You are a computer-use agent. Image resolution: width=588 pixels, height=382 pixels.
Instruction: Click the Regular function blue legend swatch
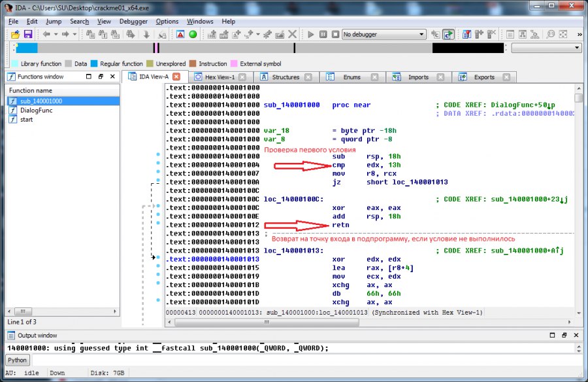(x=94, y=64)
